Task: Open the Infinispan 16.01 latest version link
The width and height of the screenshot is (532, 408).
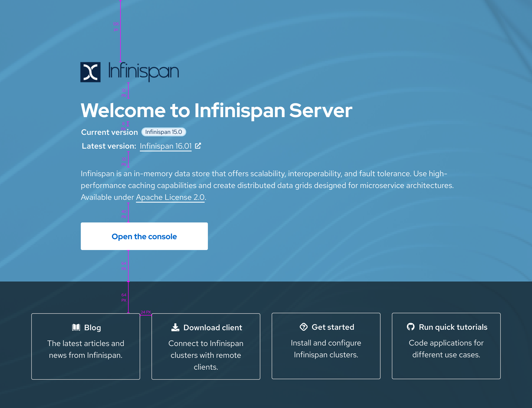Action: pyautogui.click(x=166, y=146)
